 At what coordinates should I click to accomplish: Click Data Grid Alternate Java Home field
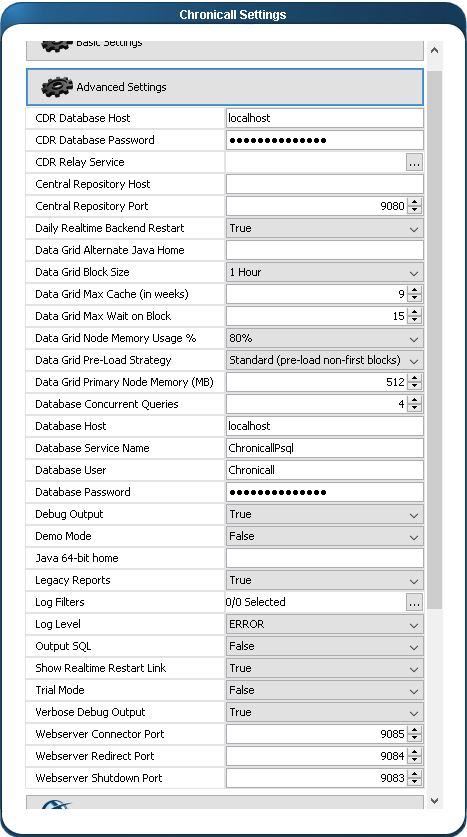(324, 250)
